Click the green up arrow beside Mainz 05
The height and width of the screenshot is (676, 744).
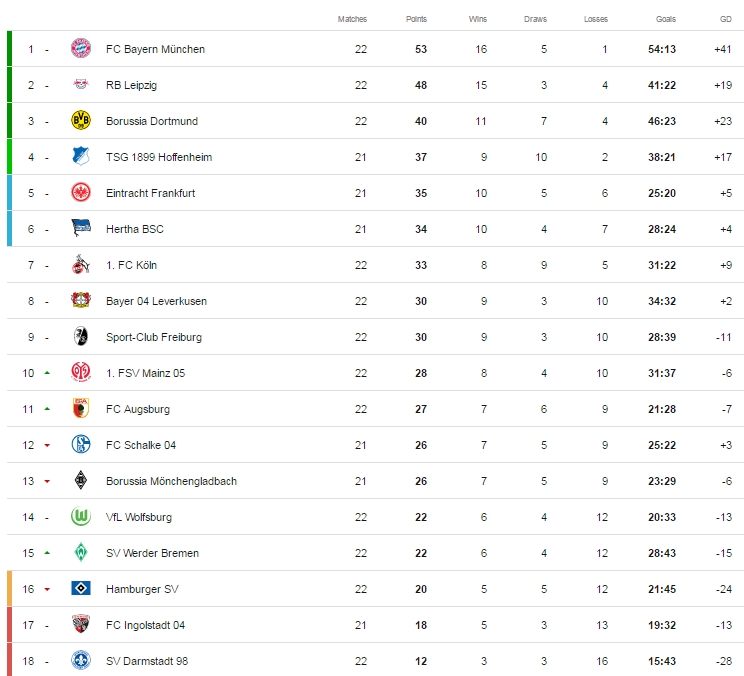46,373
